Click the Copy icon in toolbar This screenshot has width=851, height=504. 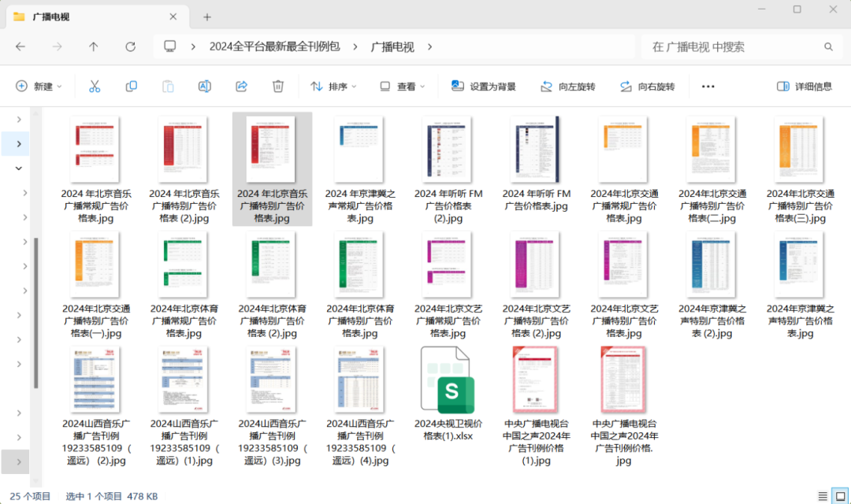132,87
